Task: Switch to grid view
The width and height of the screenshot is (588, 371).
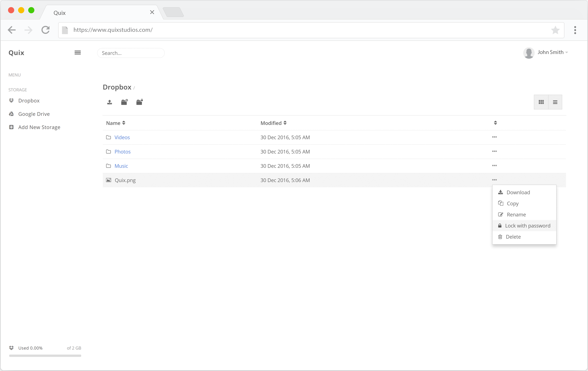Action: tap(541, 102)
